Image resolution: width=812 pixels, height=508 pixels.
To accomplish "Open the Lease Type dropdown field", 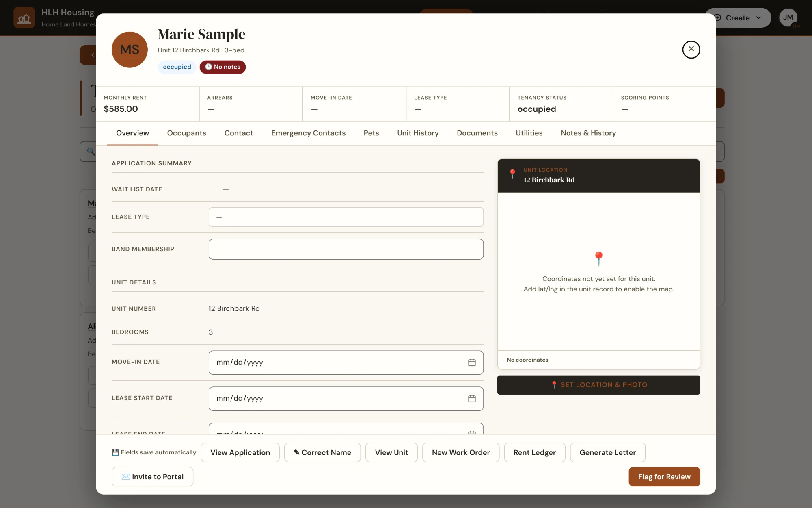I will [x=346, y=217].
